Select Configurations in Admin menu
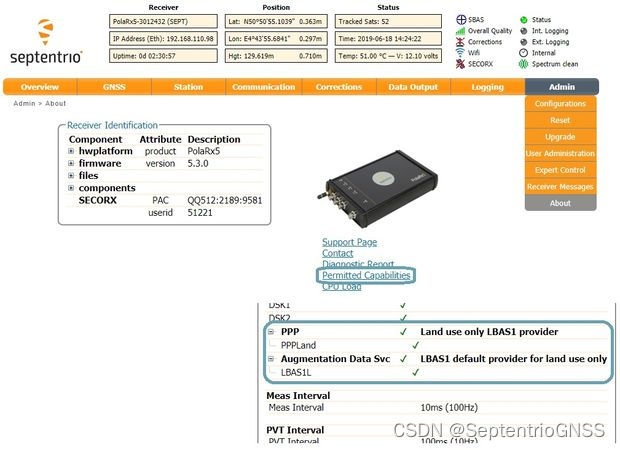The width and height of the screenshot is (620, 450). point(560,104)
